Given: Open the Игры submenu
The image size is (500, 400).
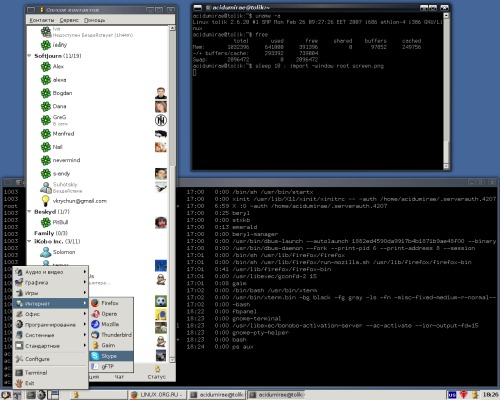Looking at the screenshot, I should pyautogui.click(x=51, y=293).
